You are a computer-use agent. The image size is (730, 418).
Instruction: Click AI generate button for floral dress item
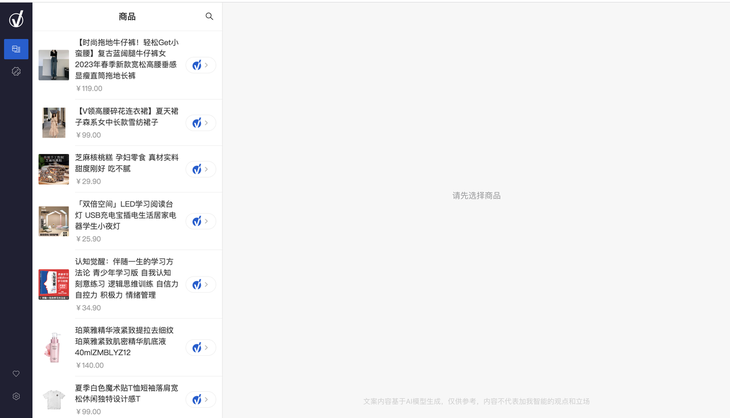click(x=197, y=123)
